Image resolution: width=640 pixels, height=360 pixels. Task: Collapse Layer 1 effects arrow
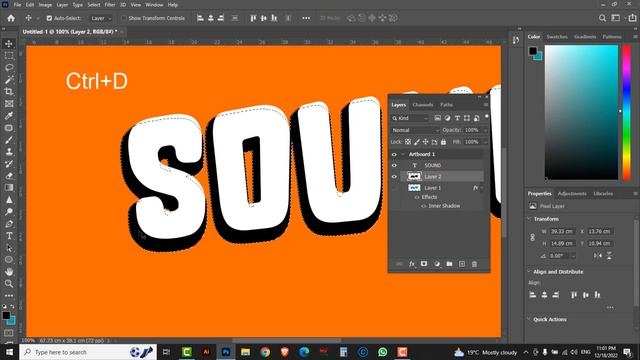tap(482, 188)
